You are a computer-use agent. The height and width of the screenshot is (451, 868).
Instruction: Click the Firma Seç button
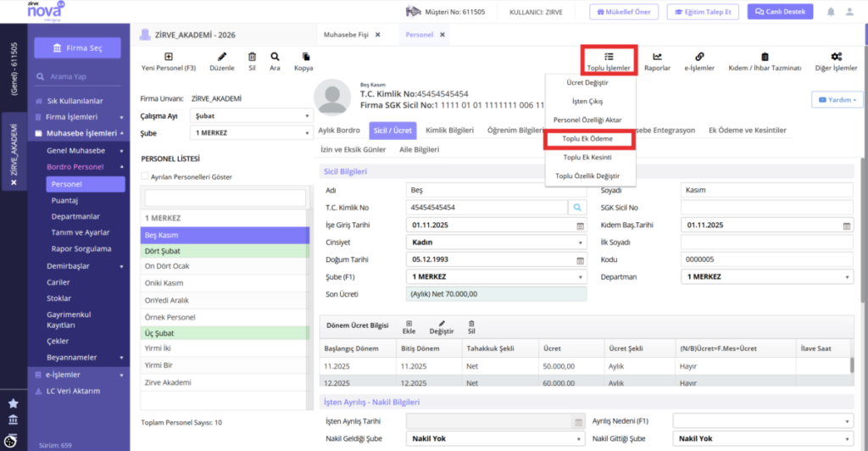pyautogui.click(x=77, y=48)
